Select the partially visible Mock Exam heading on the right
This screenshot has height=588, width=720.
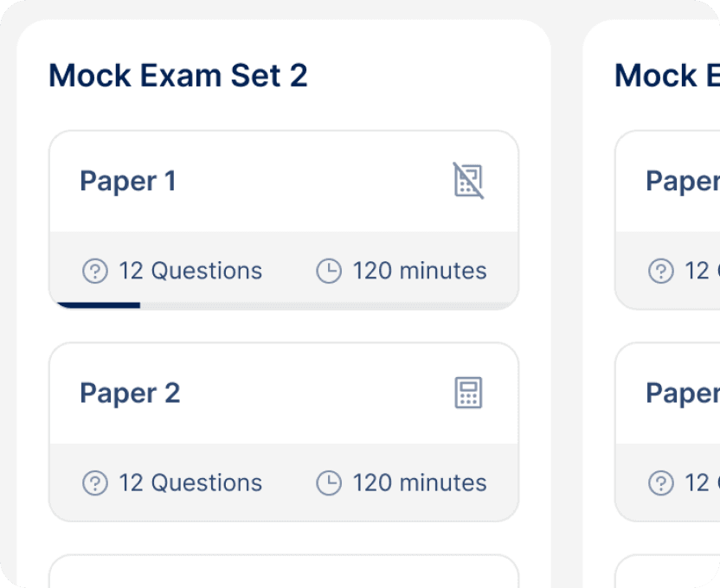(666, 76)
